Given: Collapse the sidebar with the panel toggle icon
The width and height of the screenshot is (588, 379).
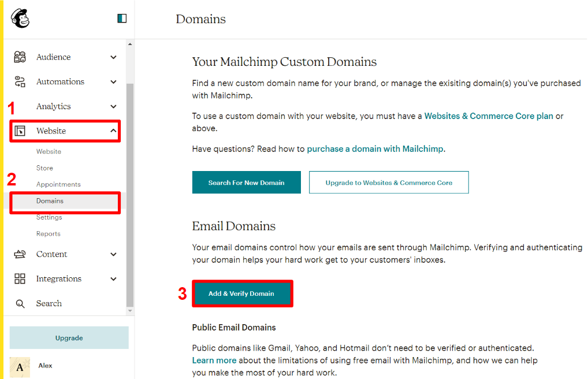Looking at the screenshot, I should click(x=122, y=18).
